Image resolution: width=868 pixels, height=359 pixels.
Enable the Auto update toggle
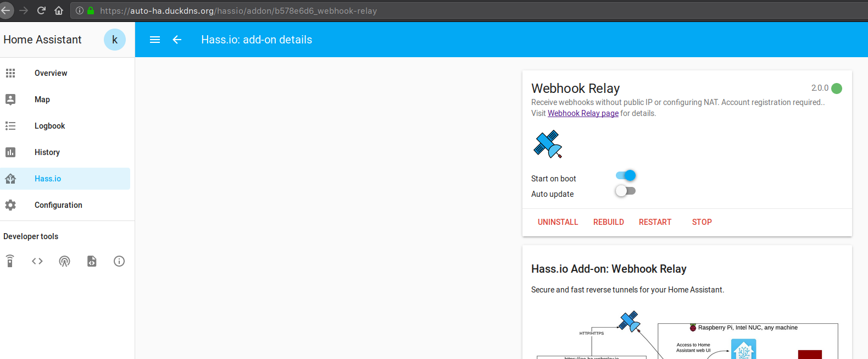click(626, 191)
